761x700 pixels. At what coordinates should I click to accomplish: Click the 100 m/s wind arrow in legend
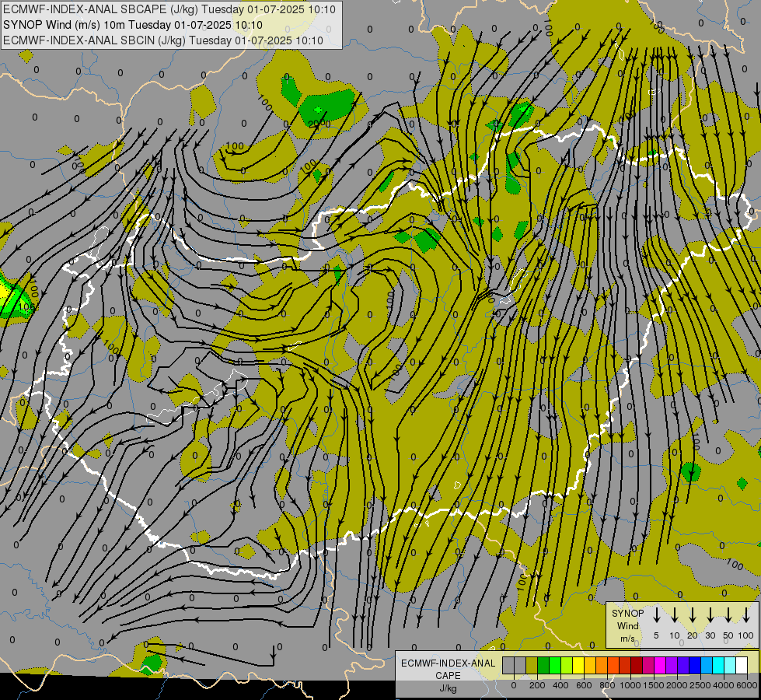click(x=746, y=614)
